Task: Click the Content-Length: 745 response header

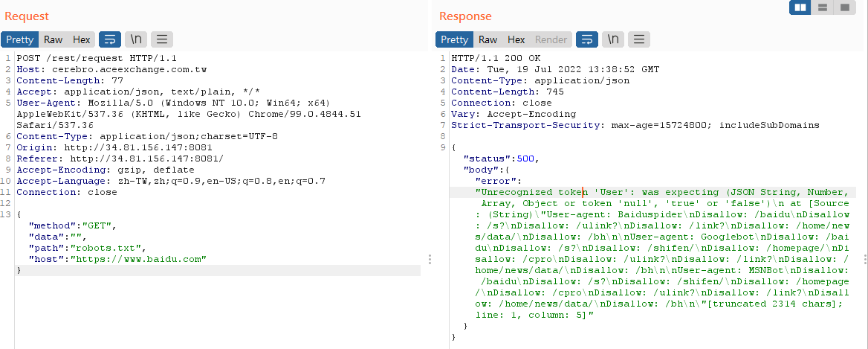Action: (508, 92)
